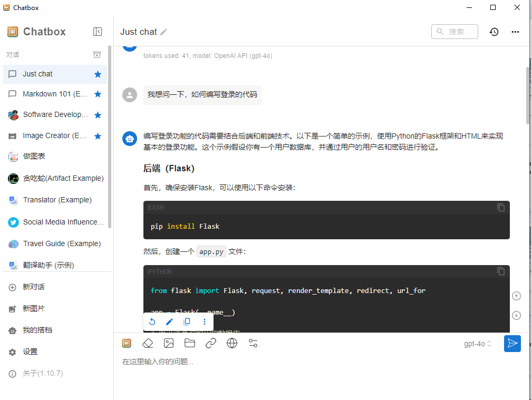Click the inline app.py code text
This screenshot has width=532, height=400.
point(211,252)
